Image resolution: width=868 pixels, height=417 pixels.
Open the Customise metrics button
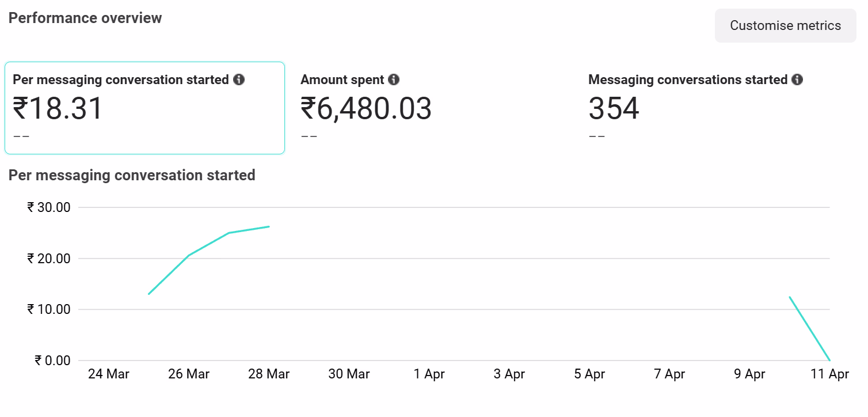[785, 25]
